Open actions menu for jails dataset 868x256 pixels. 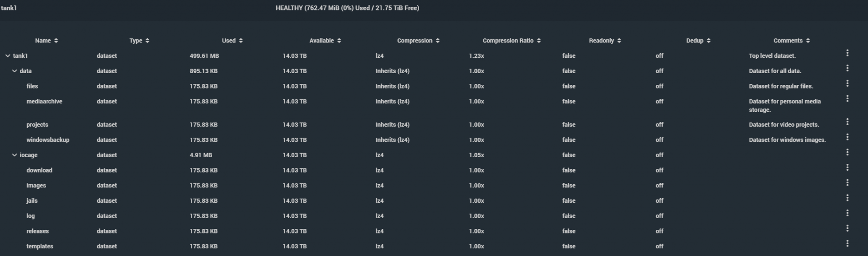(847, 198)
